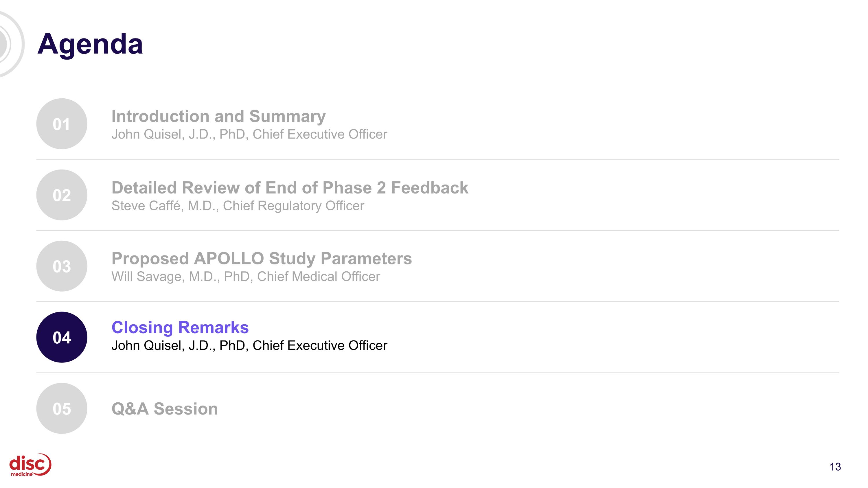Select the highlighted 04 circle badge

click(62, 337)
